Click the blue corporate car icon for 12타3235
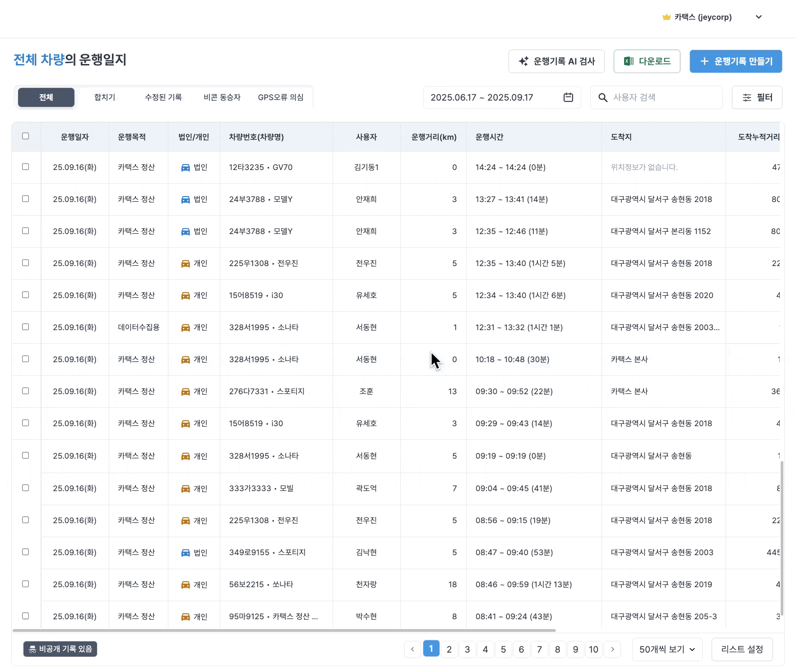Viewport: 796px width, 672px height. [x=185, y=167]
